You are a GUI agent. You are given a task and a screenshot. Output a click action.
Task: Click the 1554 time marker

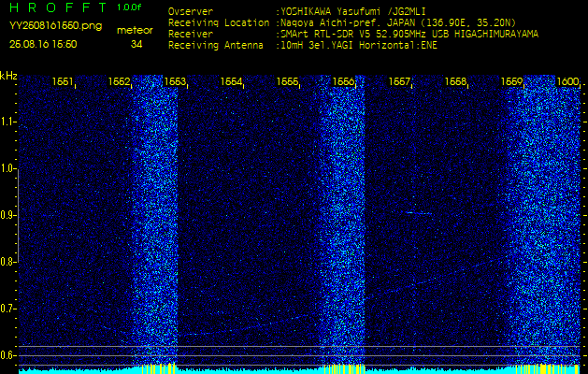(x=232, y=81)
